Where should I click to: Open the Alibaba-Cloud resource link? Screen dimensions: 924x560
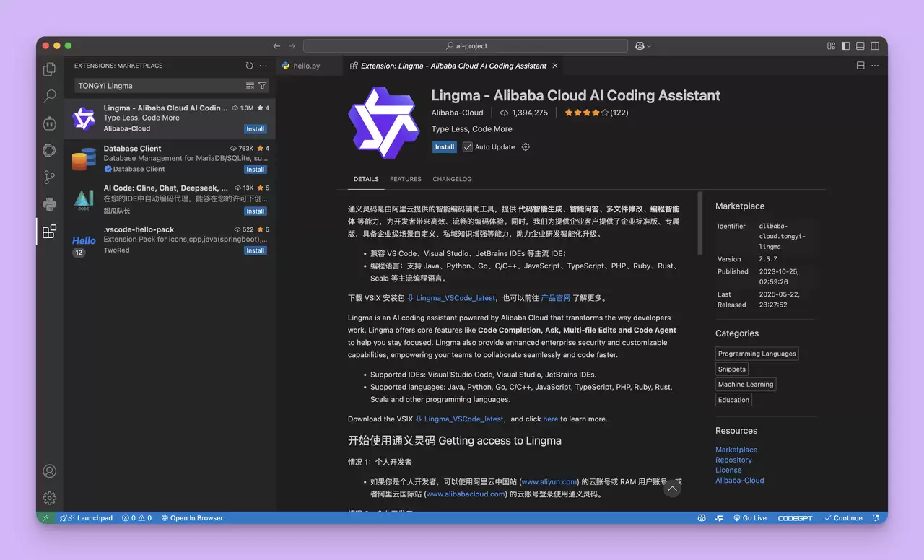739,481
